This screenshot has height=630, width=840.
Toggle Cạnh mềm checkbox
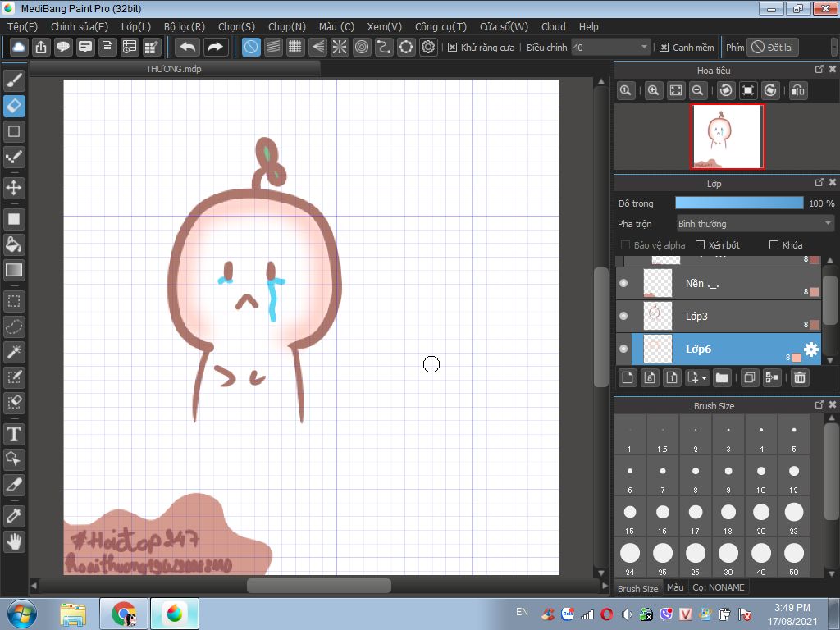click(664, 47)
